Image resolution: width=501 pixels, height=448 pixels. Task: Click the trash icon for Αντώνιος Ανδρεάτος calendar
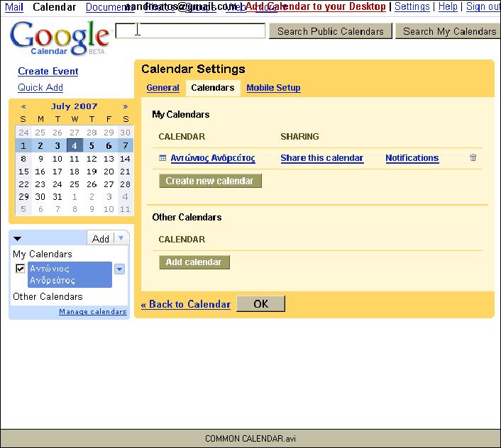(473, 157)
